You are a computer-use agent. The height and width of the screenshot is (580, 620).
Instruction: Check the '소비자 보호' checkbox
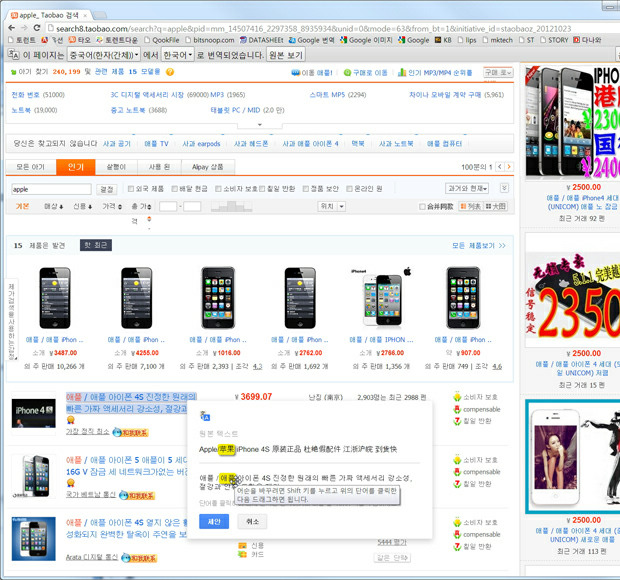point(218,189)
